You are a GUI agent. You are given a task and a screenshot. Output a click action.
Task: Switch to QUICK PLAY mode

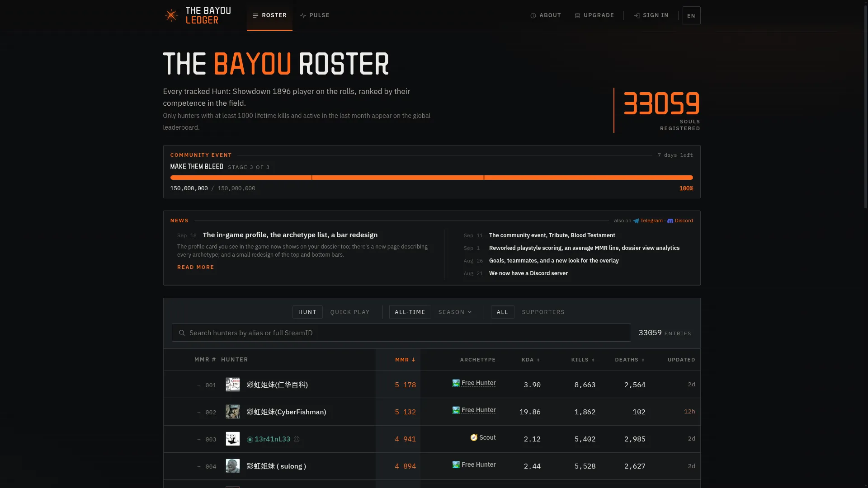coord(350,312)
